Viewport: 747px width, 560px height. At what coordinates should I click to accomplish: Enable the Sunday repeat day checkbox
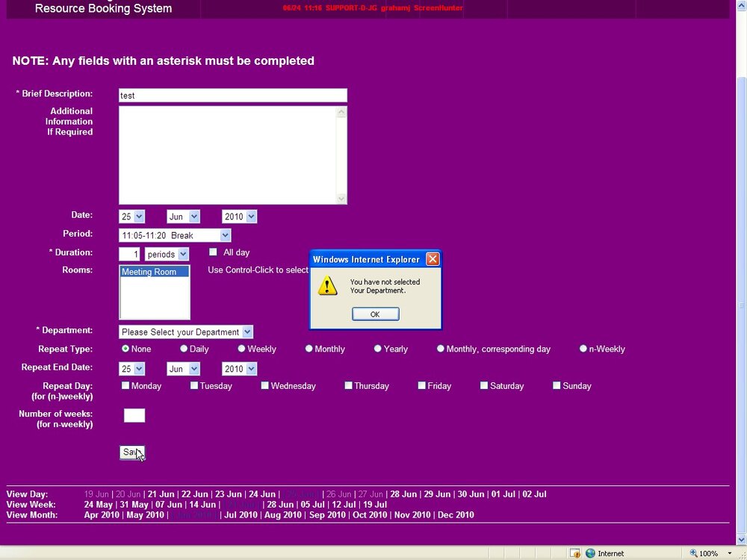[x=557, y=385]
